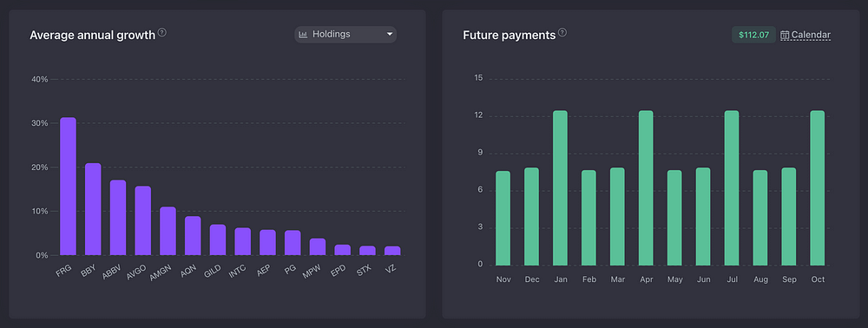Click the Aug payments bar
Viewport: 868px width, 328px height.
(760, 218)
